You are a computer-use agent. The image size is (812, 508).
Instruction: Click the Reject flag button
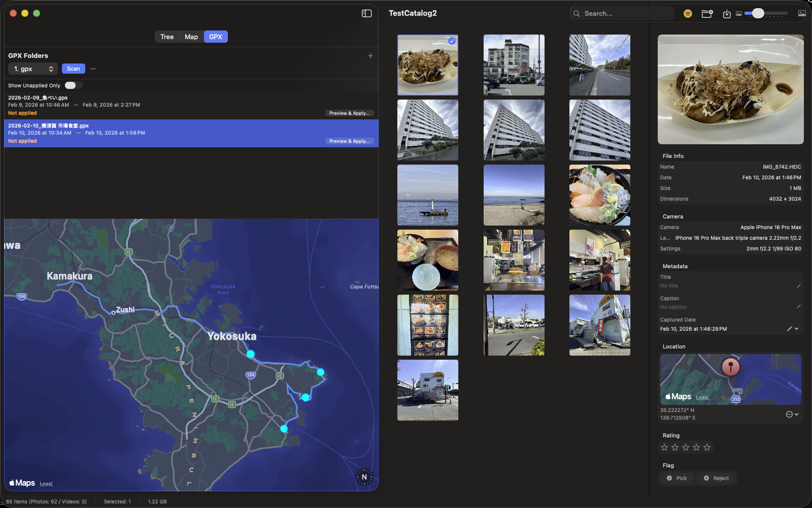[x=716, y=478]
